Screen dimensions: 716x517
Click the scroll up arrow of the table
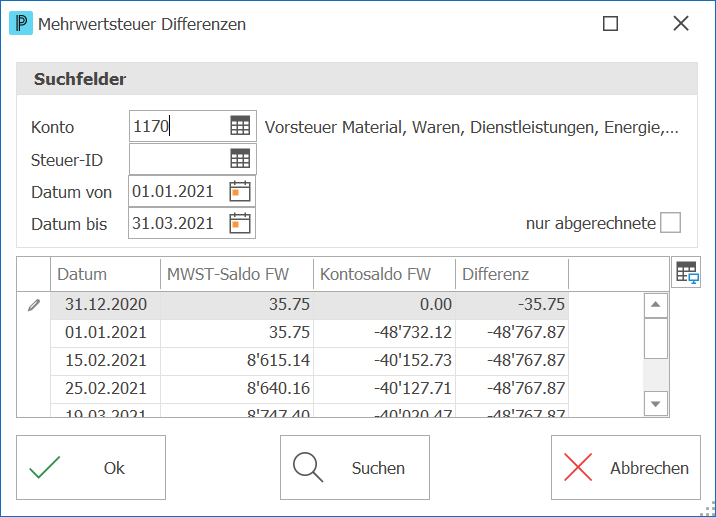pos(656,305)
